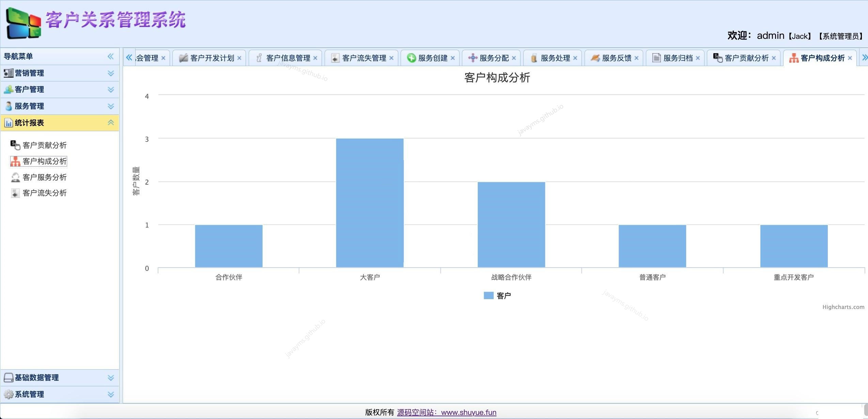Viewport: 868px width, 419px height.
Task: Click the 营销管理 section icon
Action: pyautogui.click(x=8, y=73)
